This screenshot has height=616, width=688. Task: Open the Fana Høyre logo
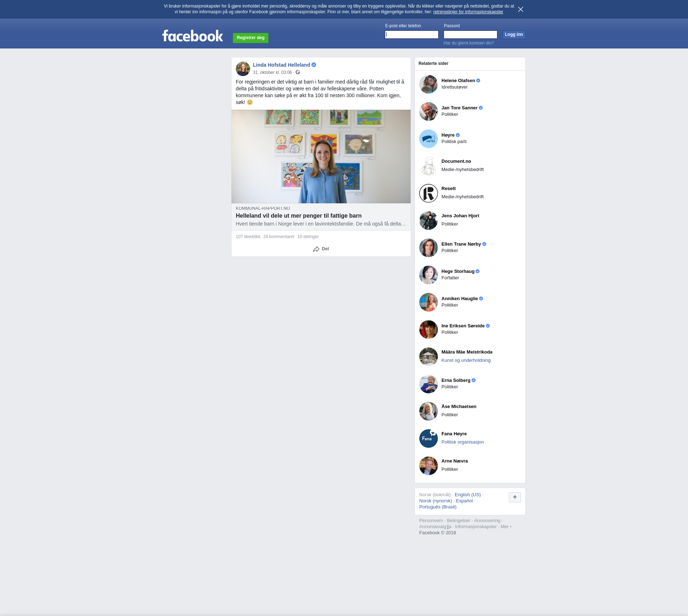click(429, 439)
